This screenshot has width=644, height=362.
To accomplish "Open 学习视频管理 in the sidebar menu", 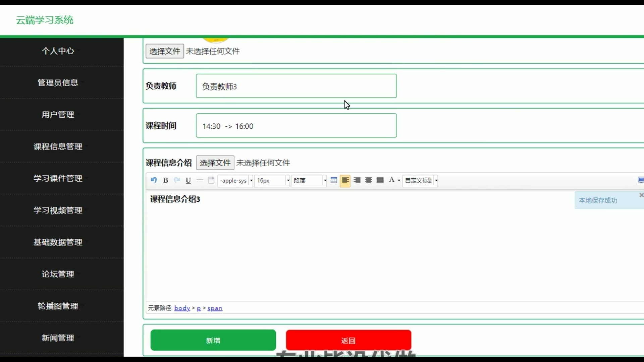I will [x=58, y=210].
